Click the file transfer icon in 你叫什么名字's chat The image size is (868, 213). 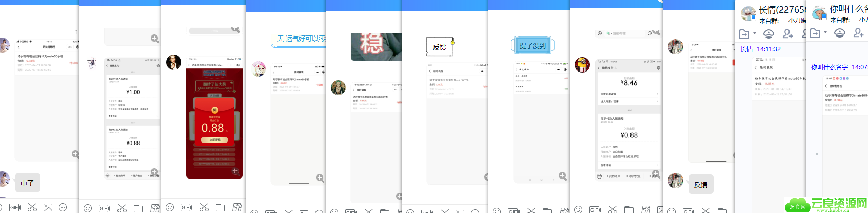[x=815, y=33]
